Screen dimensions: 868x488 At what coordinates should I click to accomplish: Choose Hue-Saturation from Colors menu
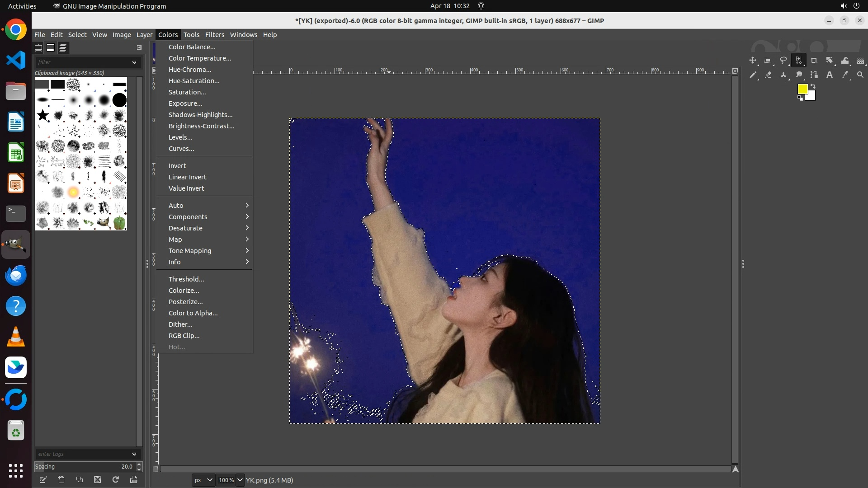point(194,81)
